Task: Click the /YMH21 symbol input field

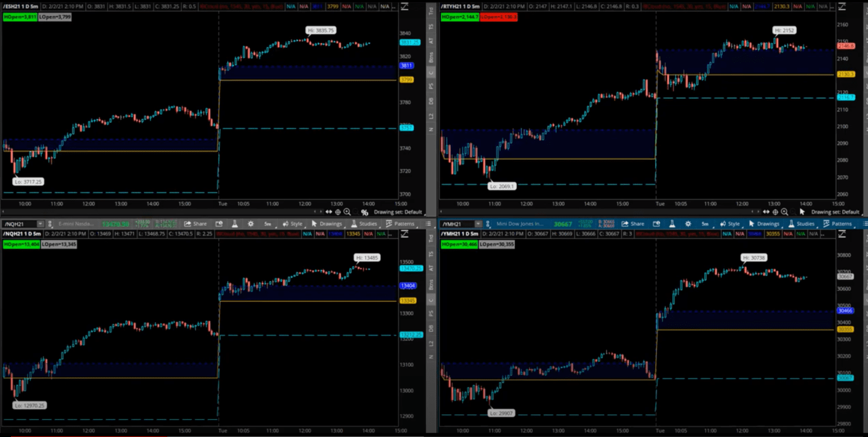Action: (x=457, y=224)
